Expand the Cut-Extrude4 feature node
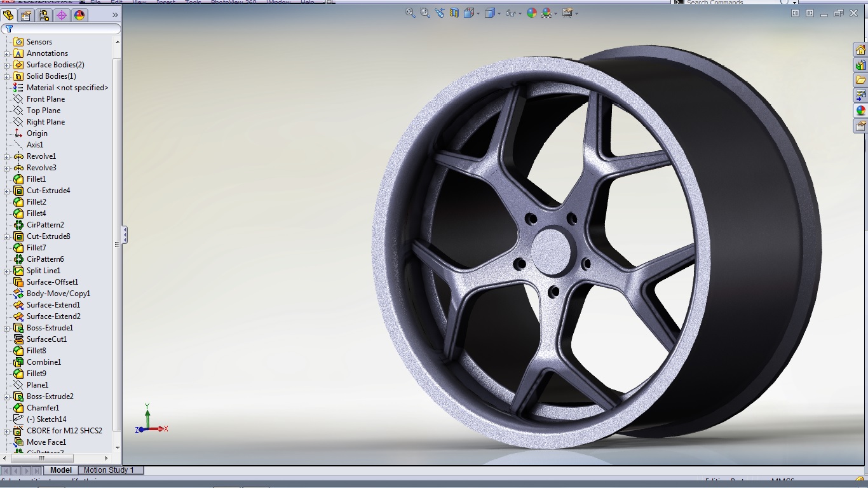 [6, 191]
